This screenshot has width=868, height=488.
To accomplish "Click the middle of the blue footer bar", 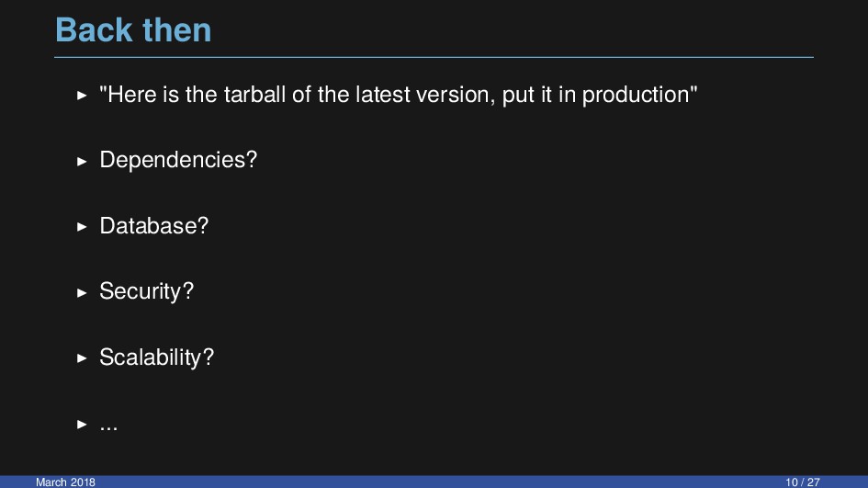I will (434, 482).
